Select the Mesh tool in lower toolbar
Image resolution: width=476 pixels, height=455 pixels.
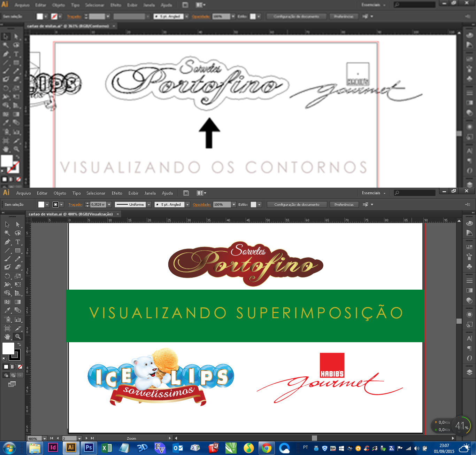(7, 302)
